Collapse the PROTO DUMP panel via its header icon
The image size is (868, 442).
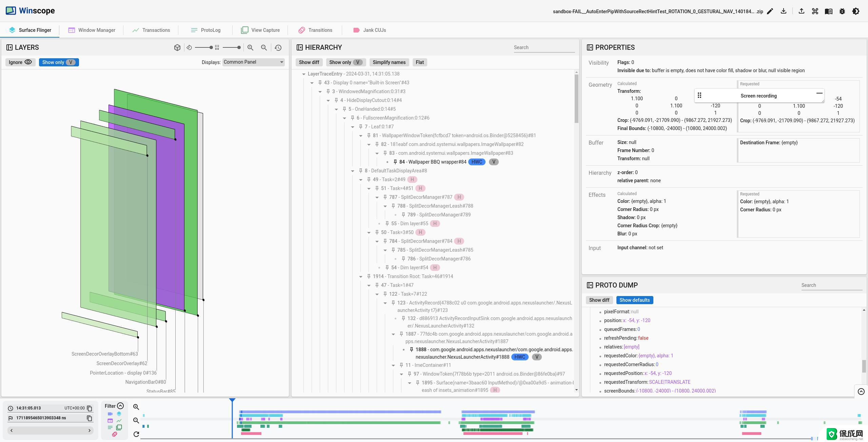590,285
